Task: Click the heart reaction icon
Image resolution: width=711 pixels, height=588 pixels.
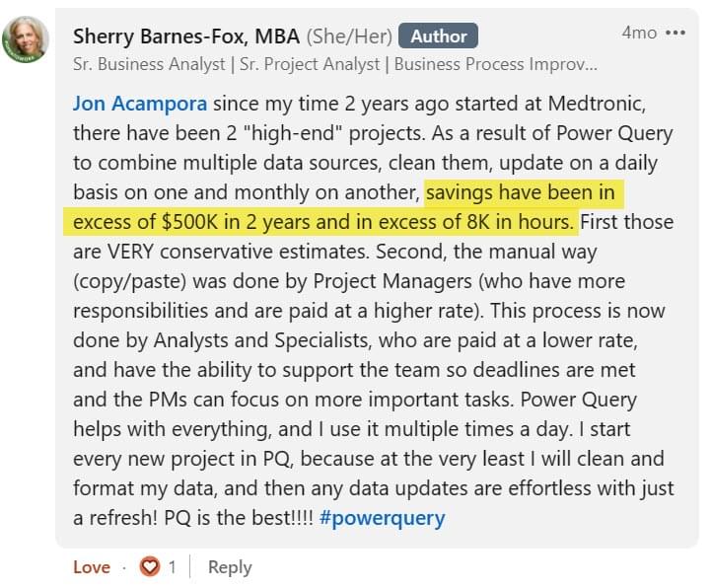Action: [x=150, y=567]
